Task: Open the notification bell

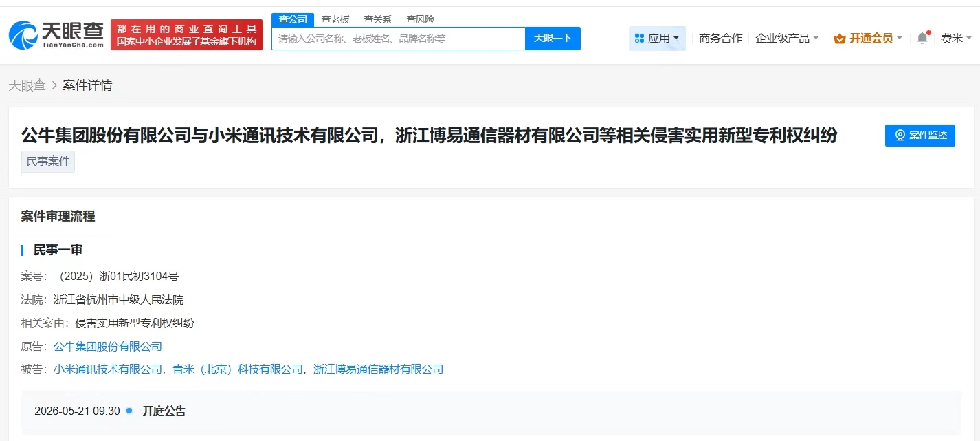Action: tap(922, 39)
